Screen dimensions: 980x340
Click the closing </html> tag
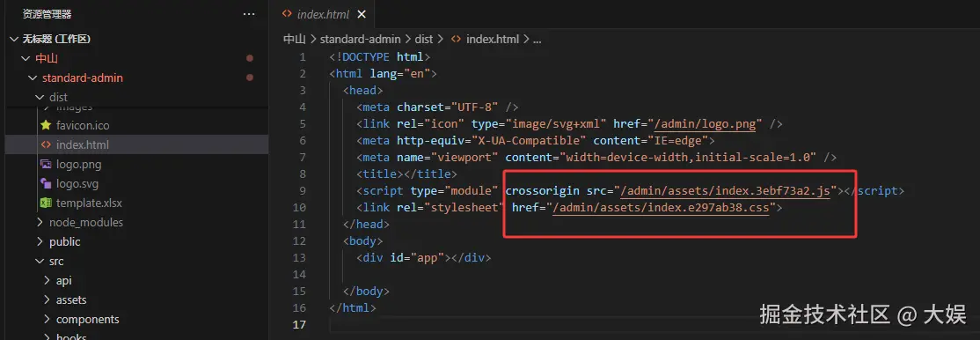353,307
